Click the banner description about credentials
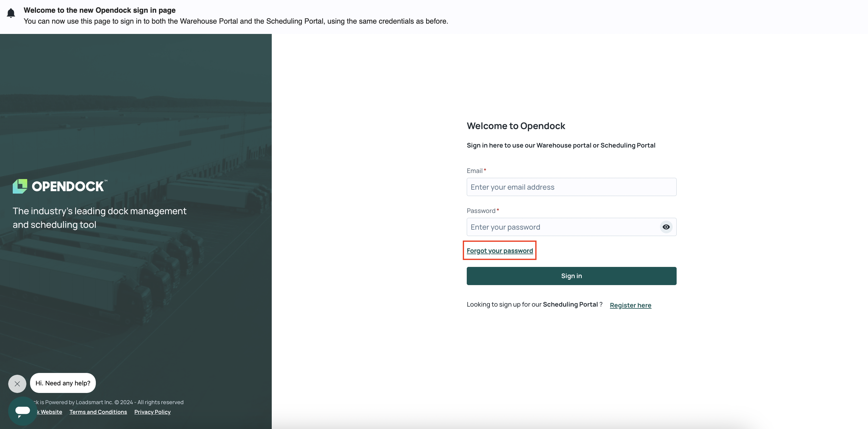The image size is (868, 429). point(236,21)
